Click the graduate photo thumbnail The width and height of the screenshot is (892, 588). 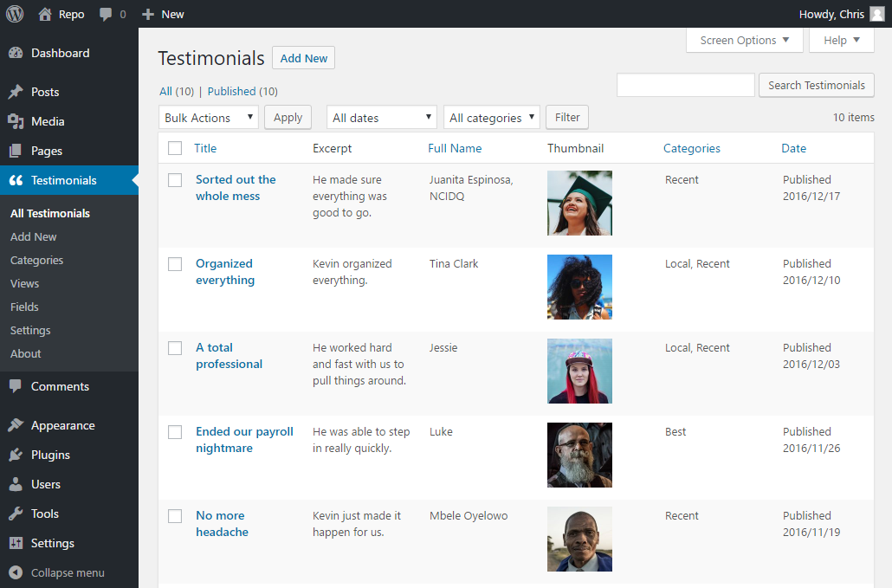point(579,203)
